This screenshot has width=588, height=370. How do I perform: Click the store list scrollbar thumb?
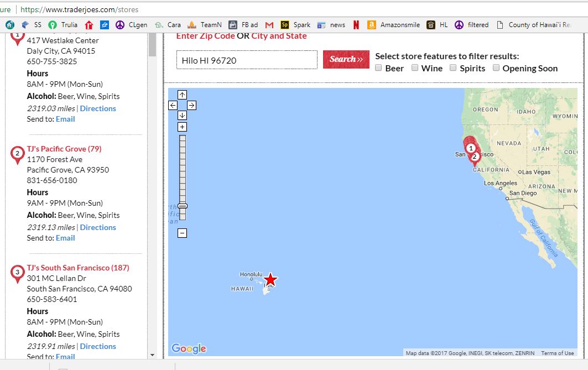(152, 44)
